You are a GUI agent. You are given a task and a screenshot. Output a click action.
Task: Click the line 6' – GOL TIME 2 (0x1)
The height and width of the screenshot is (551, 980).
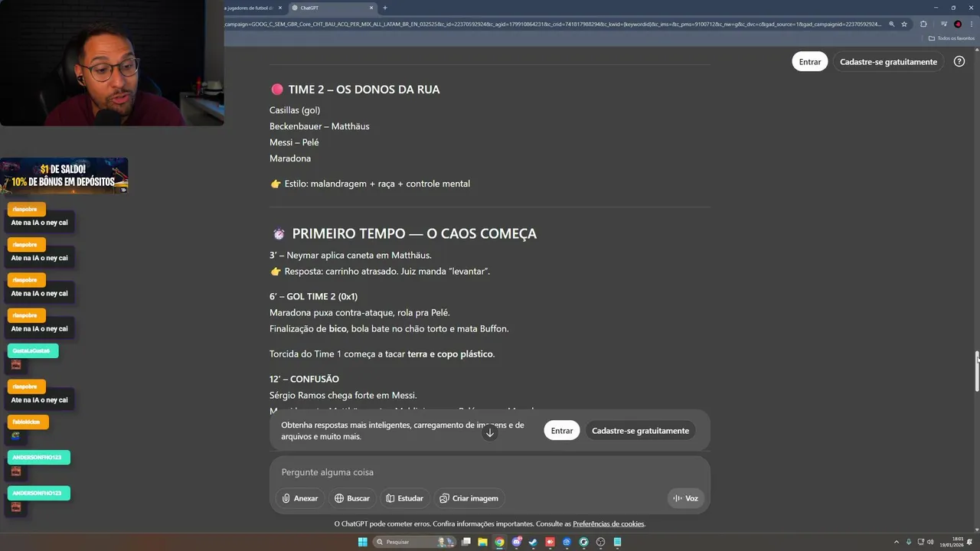(x=313, y=296)
